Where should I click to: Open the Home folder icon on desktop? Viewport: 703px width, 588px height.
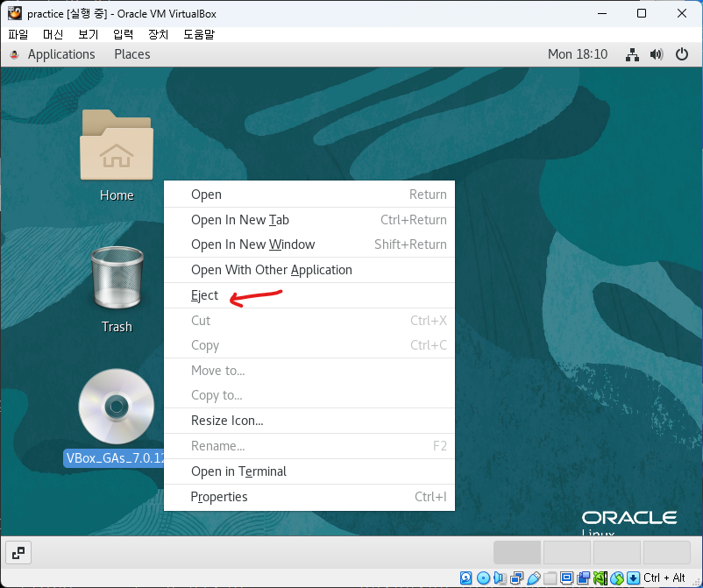(117, 145)
